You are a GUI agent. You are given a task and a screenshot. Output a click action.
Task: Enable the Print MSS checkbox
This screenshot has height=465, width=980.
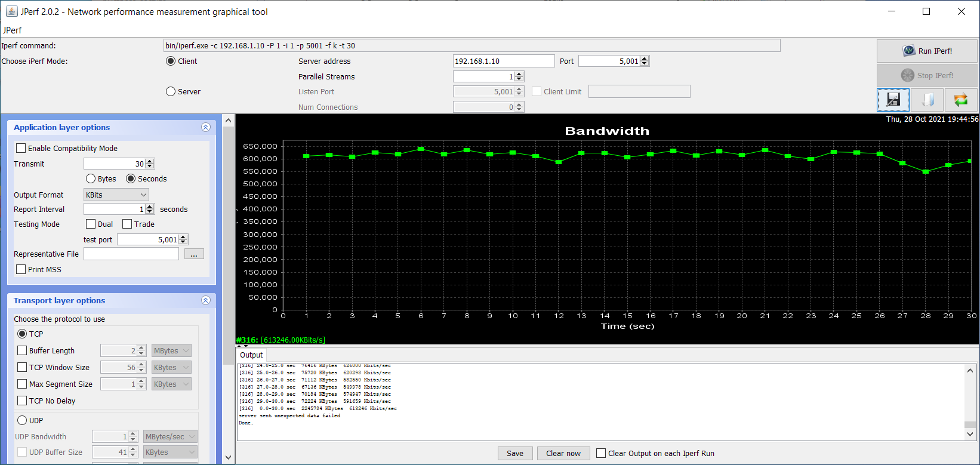(x=21, y=269)
